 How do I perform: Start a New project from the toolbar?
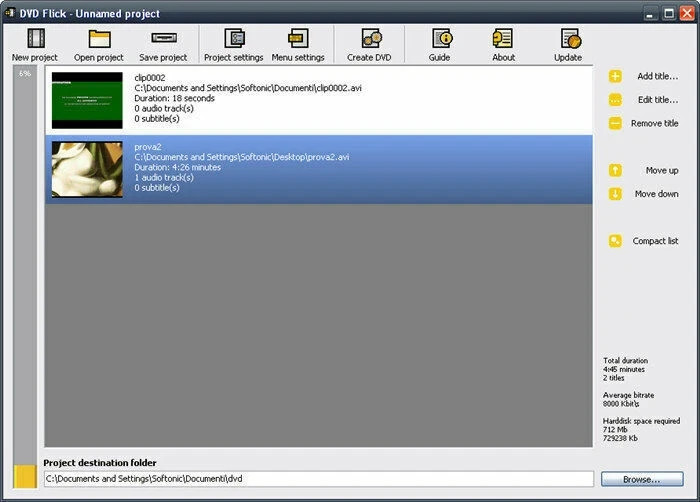(35, 44)
